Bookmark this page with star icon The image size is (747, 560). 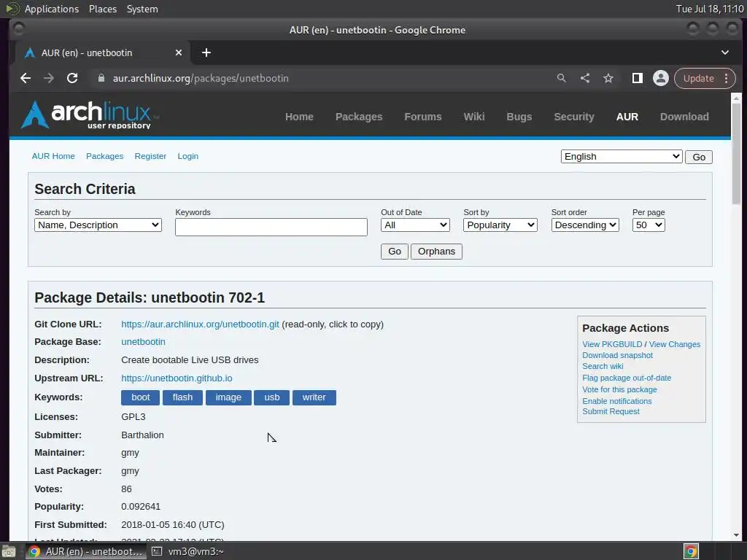pos(608,78)
